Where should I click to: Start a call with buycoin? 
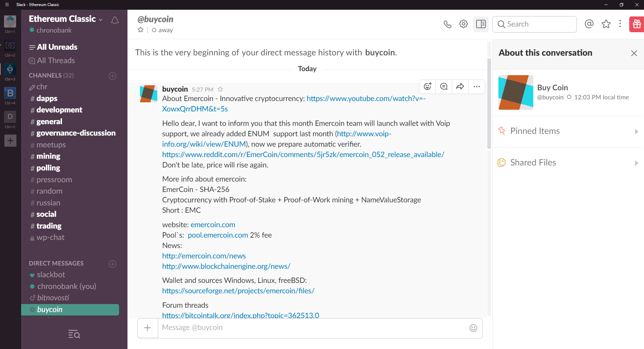coord(447,24)
